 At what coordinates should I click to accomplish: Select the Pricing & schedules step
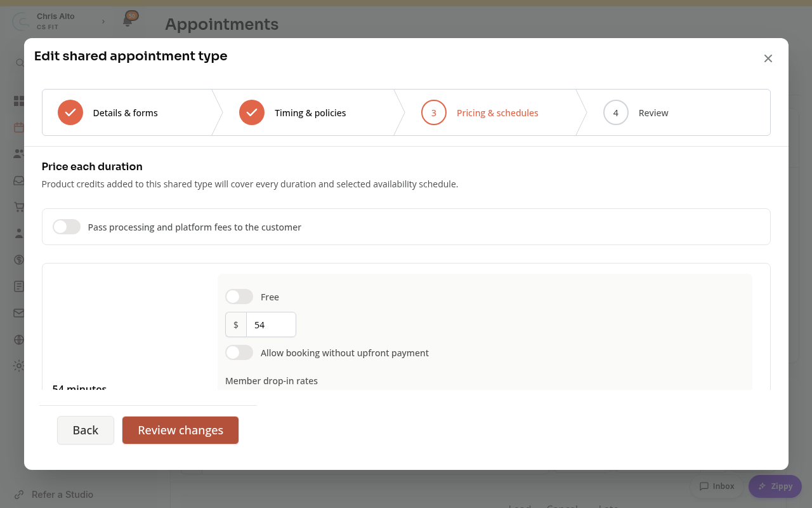(490, 112)
